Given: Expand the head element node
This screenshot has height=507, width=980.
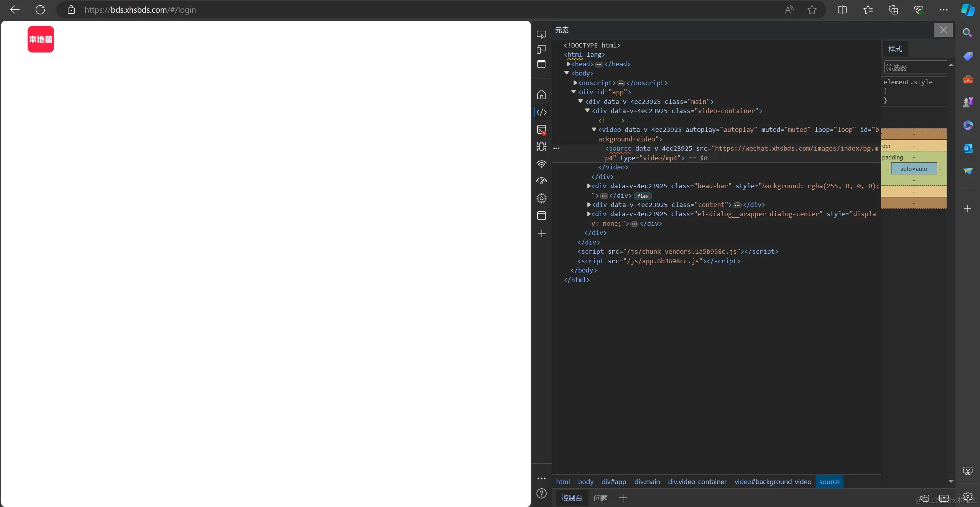Looking at the screenshot, I should tap(568, 64).
